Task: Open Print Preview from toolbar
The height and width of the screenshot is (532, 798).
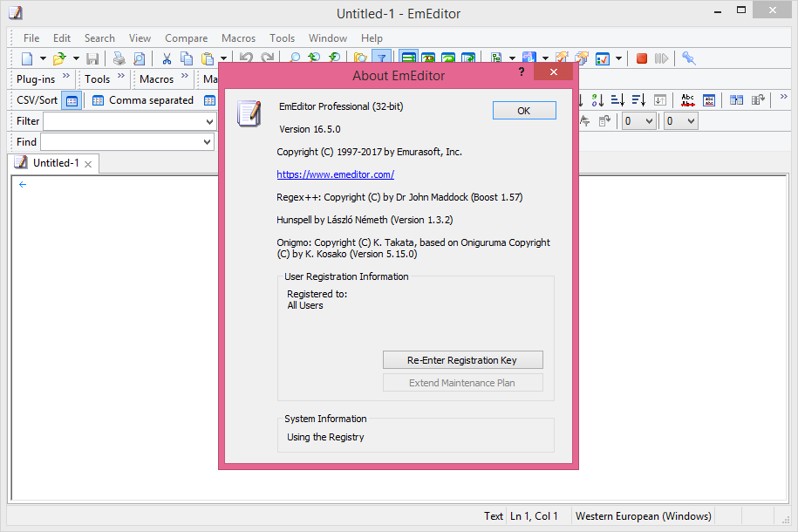Action: coord(139,59)
